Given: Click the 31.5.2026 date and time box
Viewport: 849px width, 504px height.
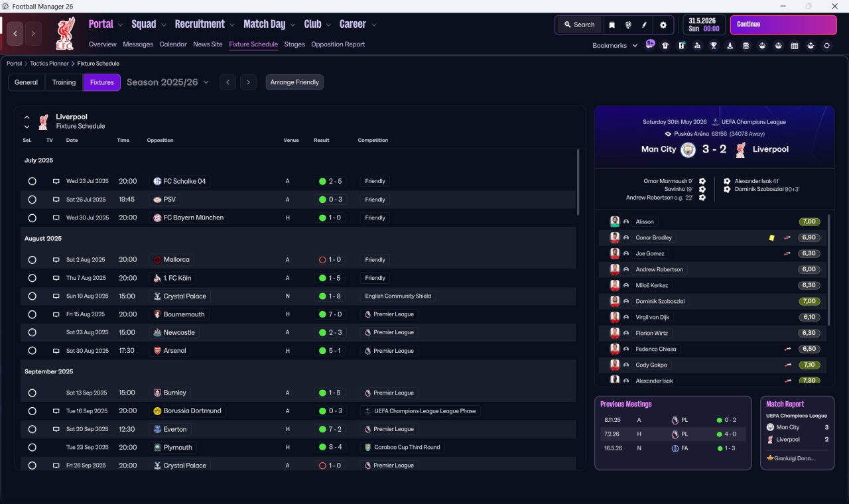Looking at the screenshot, I should coord(704,25).
